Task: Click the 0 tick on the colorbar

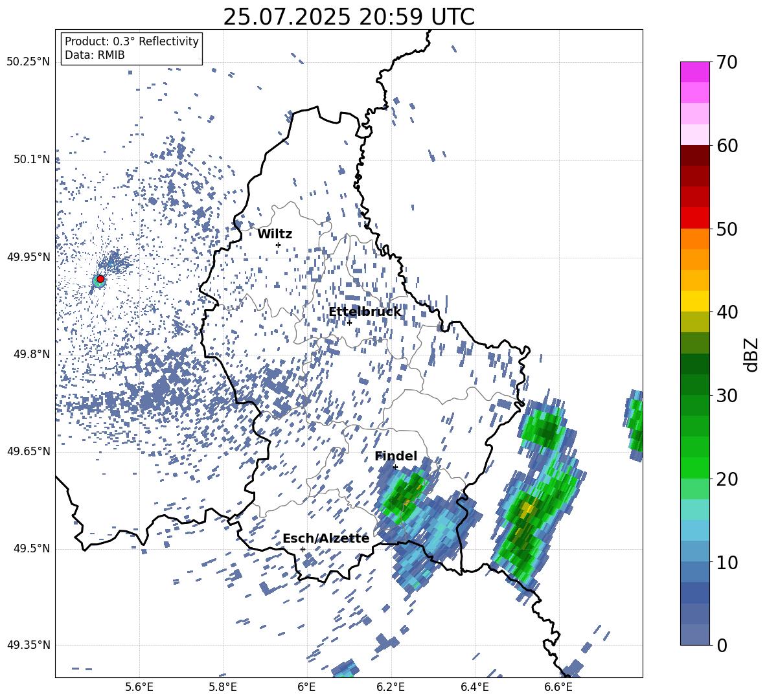Action: pyautogui.click(x=722, y=645)
